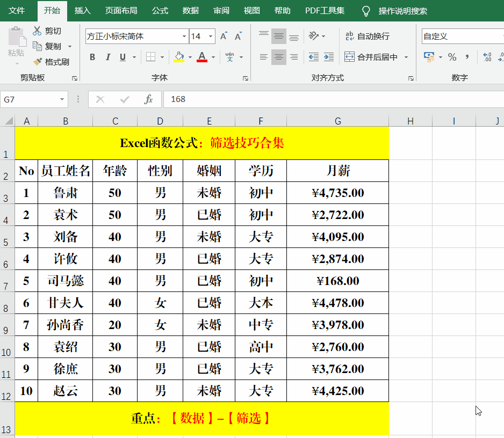Viewport: 504px width, 438px height.
Task: Toggle 自动换行 wrap text
Action: [x=368, y=36]
